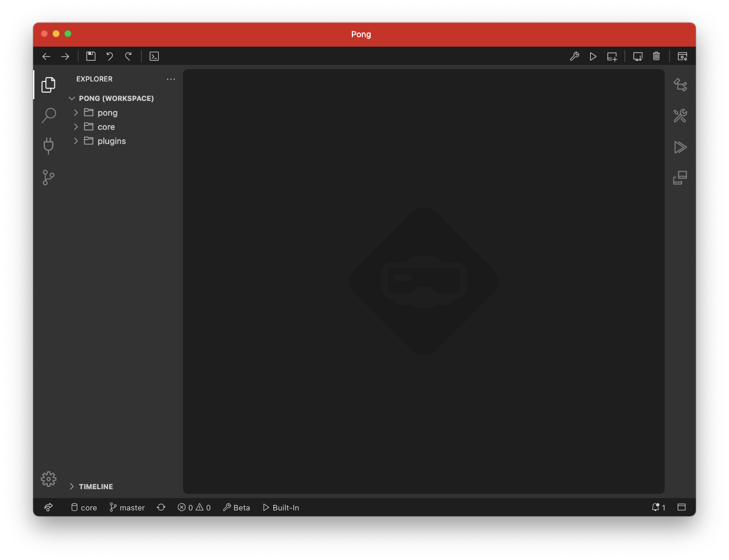Click the wrench build icon in toolbar
Viewport: 729px width, 560px height.
point(574,56)
